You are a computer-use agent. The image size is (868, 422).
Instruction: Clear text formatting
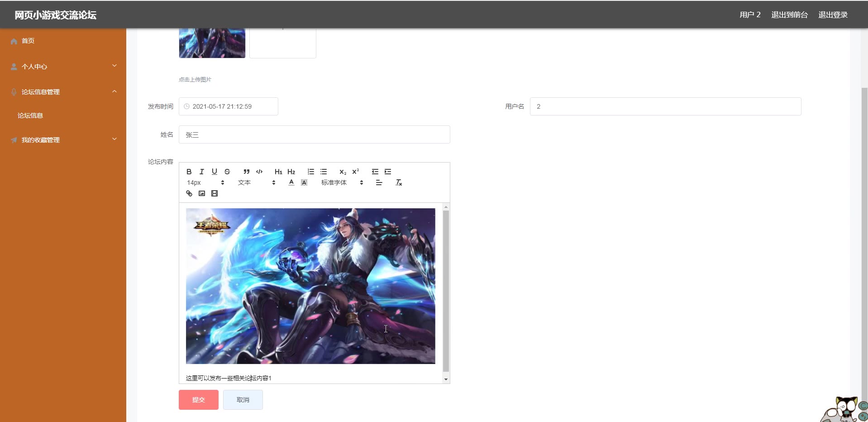coord(399,182)
